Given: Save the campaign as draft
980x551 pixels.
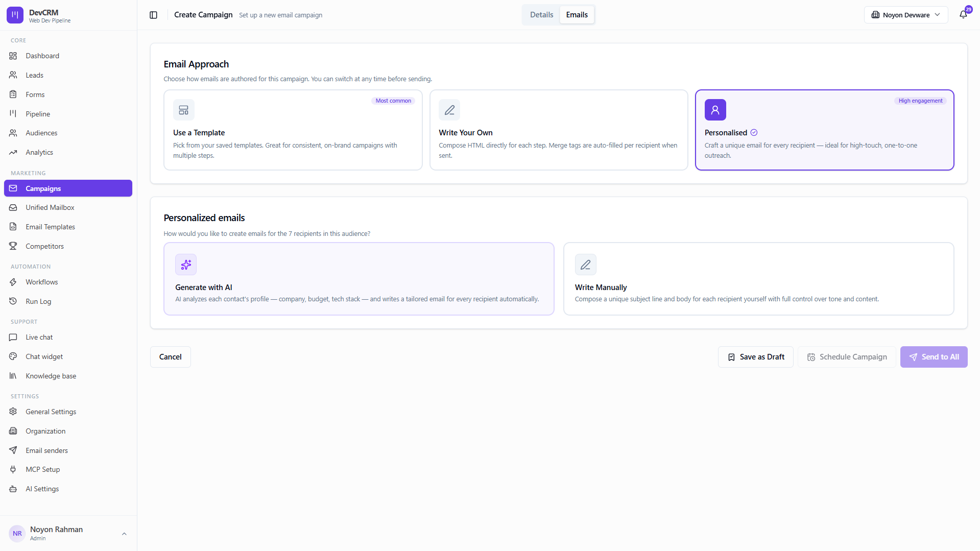Looking at the screenshot, I should [x=756, y=357].
